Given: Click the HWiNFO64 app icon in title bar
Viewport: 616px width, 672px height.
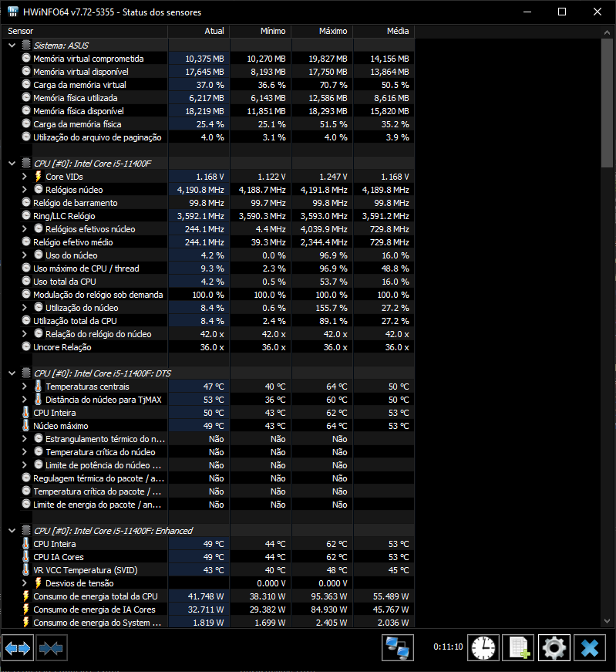Looking at the screenshot, I should pos(13,12).
